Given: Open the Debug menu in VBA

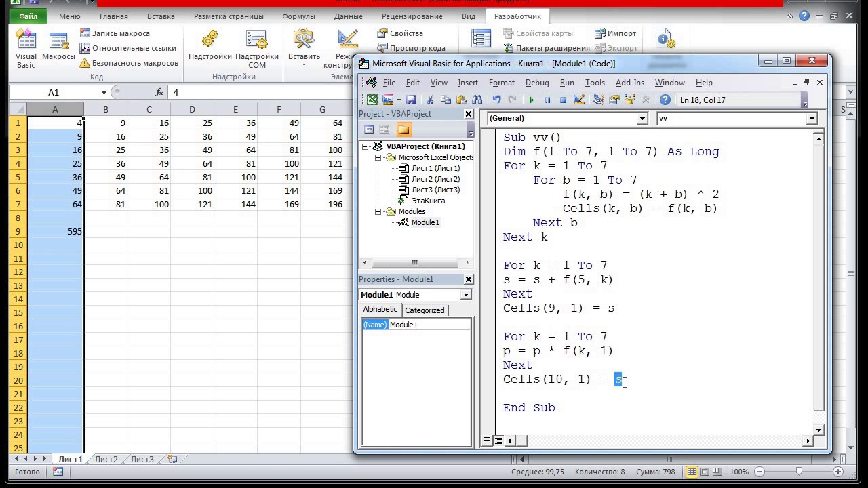Looking at the screenshot, I should click(537, 83).
